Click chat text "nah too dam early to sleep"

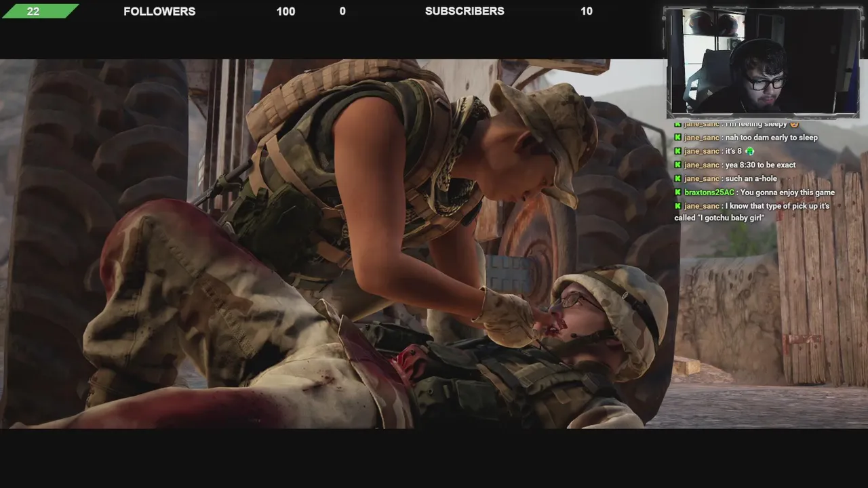[772, 138]
